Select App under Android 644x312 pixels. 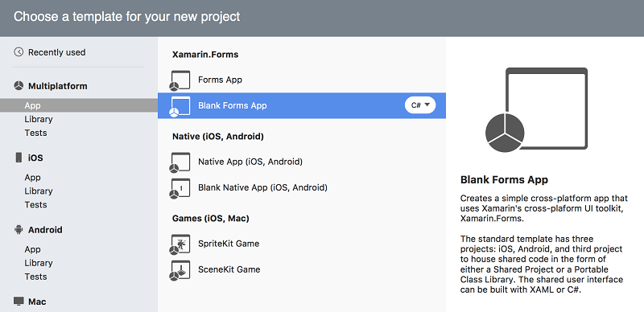32,249
